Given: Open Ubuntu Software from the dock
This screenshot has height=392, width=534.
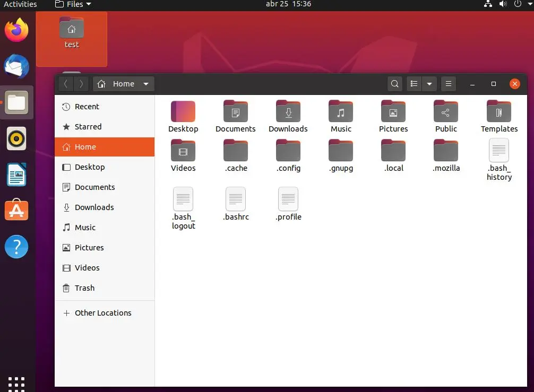Looking at the screenshot, I should tap(16, 210).
